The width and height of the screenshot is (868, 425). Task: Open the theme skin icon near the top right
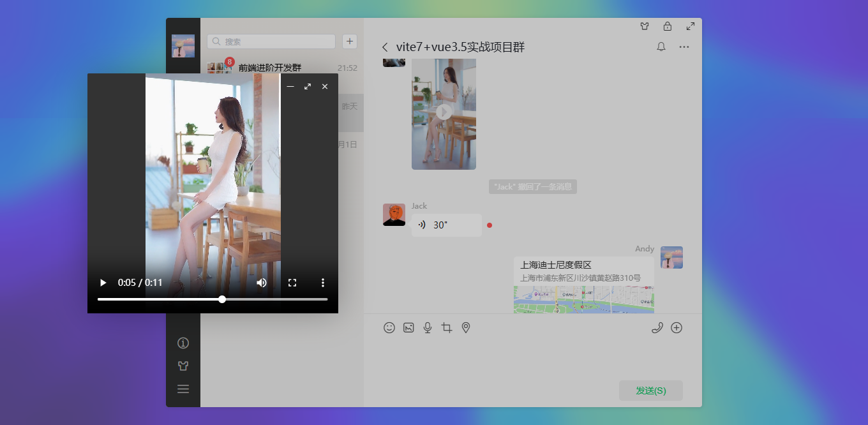(x=645, y=26)
